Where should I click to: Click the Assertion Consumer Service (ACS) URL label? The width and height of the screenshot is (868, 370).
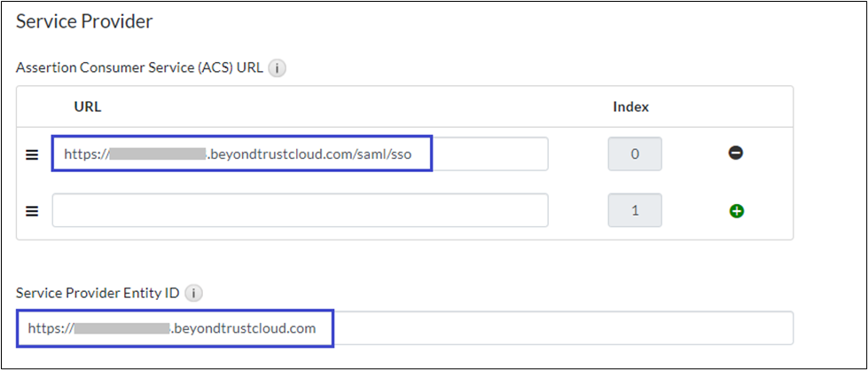[x=139, y=68]
